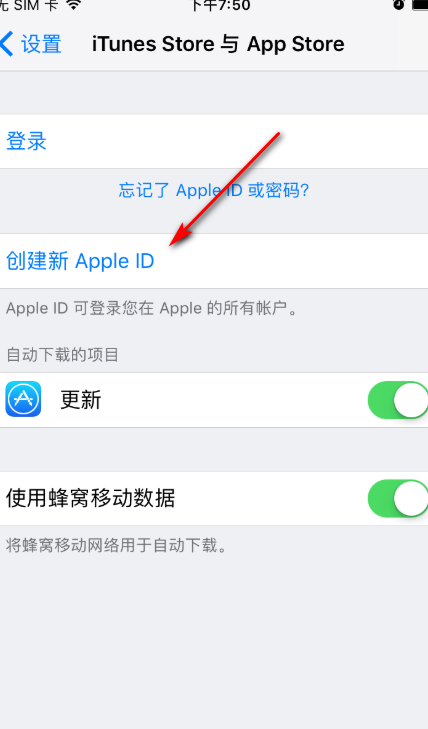Disable the 使用蜂窝移动数据 switch
This screenshot has height=729, width=428.
[x=398, y=498]
